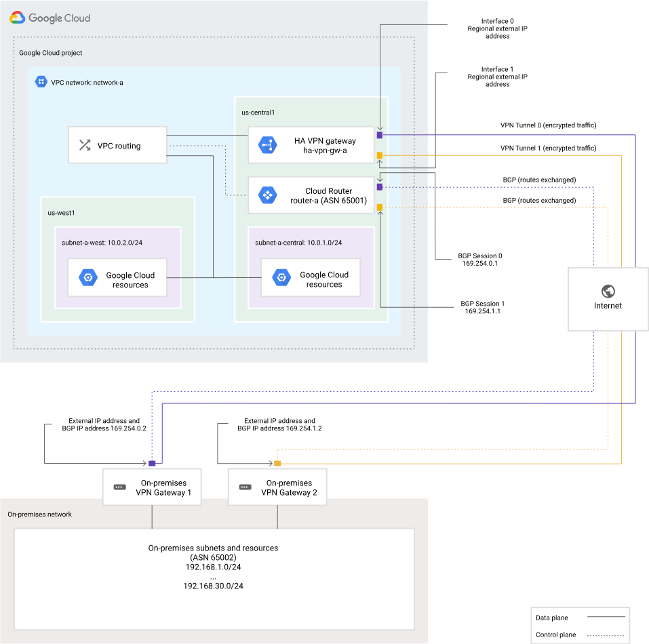Click 'VPN Tunnel 1 (encrypted traffic)' label

pyautogui.click(x=549, y=148)
